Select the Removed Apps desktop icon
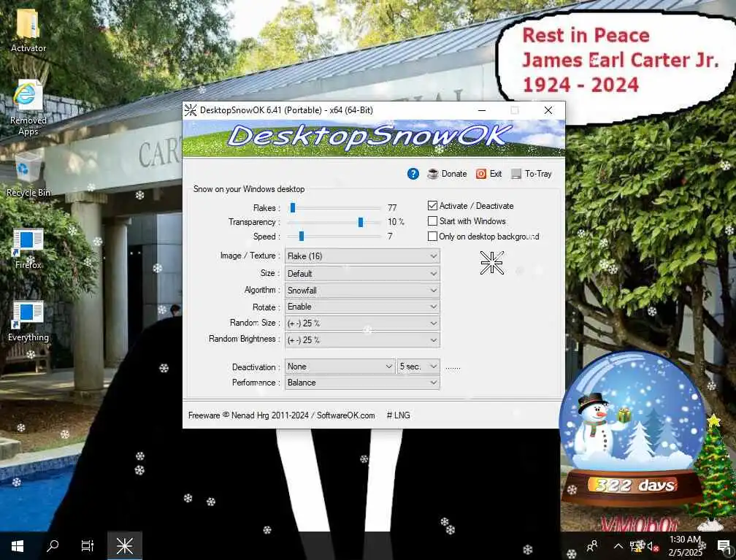736x560 pixels. pyautogui.click(x=28, y=108)
